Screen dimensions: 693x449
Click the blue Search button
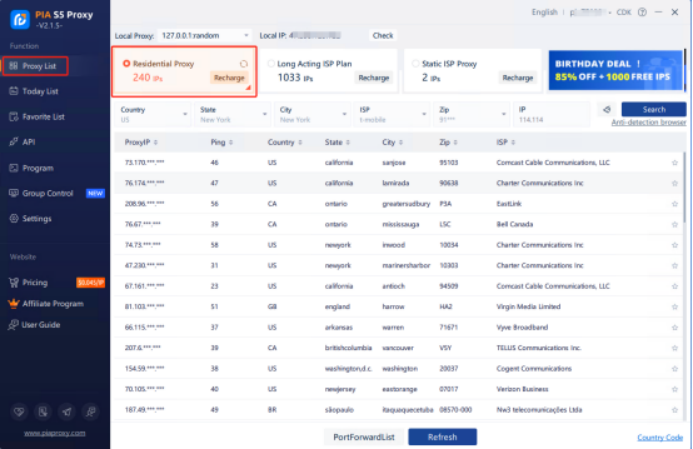[654, 109]
